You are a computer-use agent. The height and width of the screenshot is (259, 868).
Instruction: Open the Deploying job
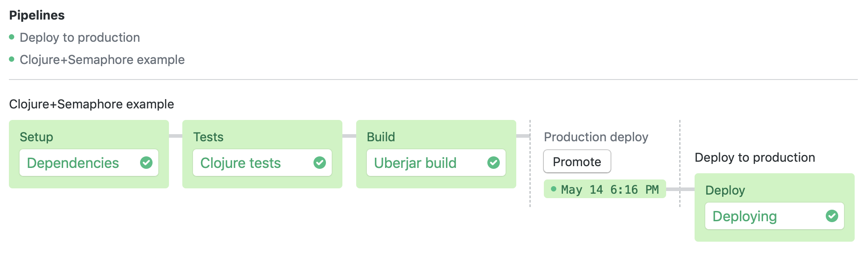(775, 216)
